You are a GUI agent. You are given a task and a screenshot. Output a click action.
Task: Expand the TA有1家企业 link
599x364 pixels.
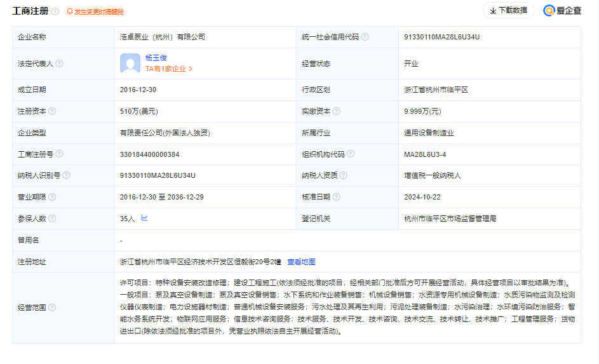coord(168,69)
